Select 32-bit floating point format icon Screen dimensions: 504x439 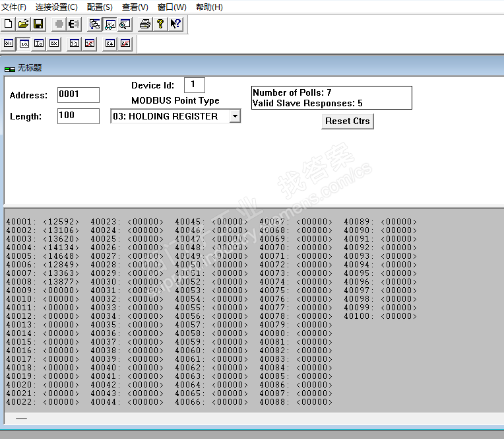[75, 43]
